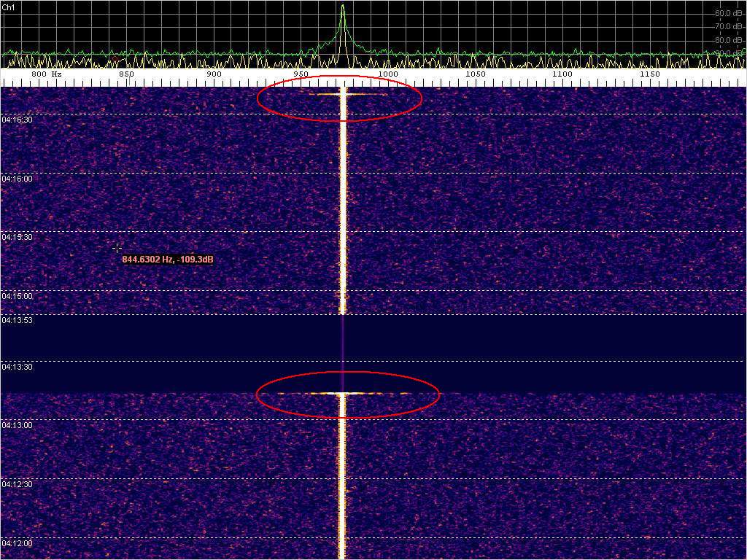
Task: Click the 04:15:00 timestamp label
Action: click(x=17, y=297)
